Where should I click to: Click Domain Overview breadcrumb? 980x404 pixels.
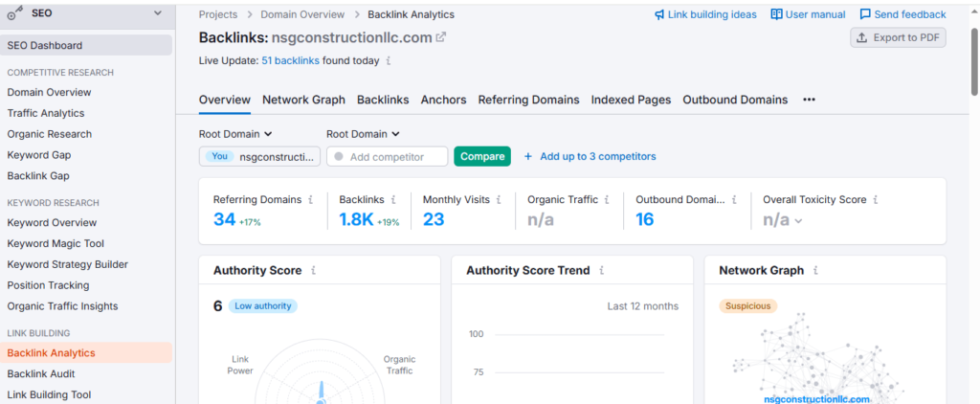tap(302, 14)
